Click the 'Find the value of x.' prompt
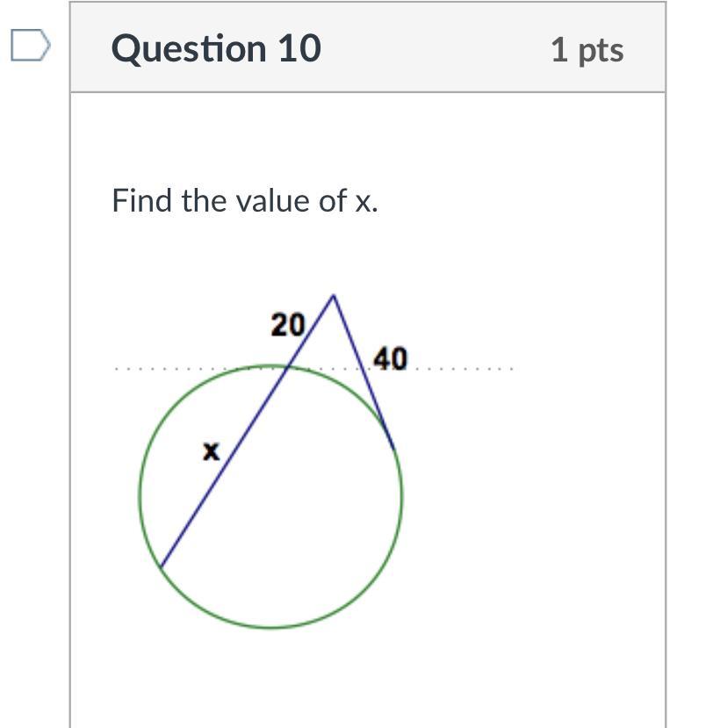 pos(245,200)
